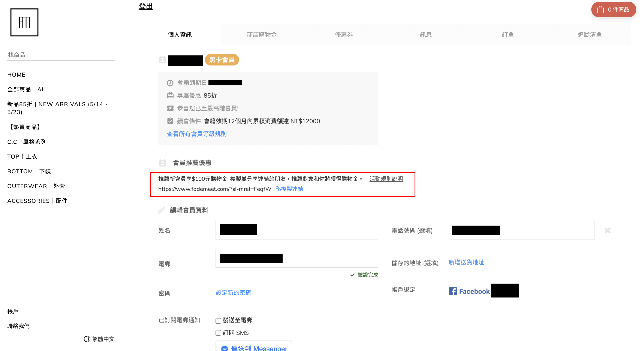Click the Messenger send icon
The image size is (644, 351).
[225, 348]
